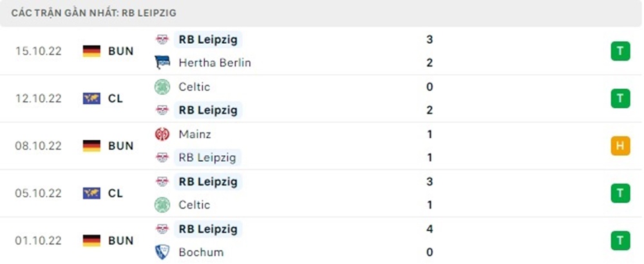Click the orange H draw badge
644x264 pixels.
point(620,146)
